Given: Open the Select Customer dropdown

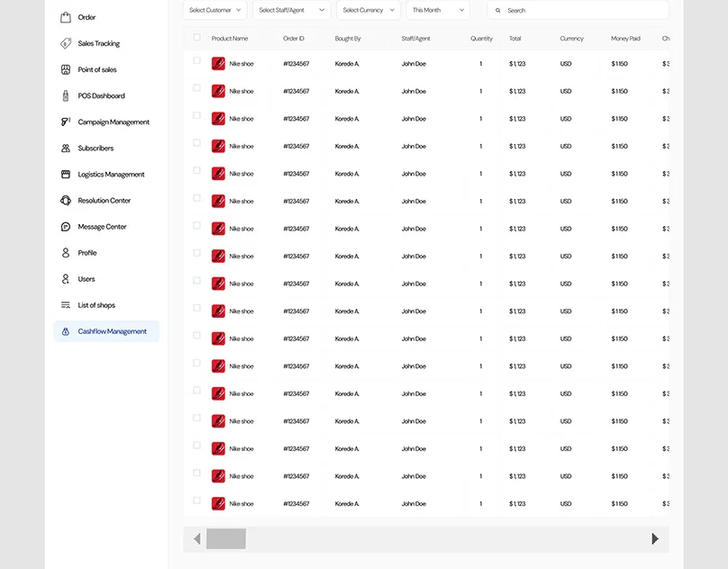Looking at the screenshot, I should 215,10.
